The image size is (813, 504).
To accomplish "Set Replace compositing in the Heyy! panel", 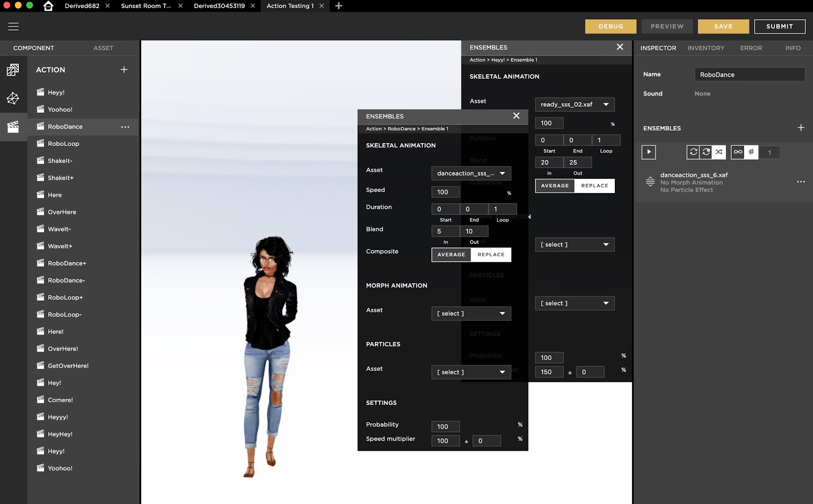I will [x=595, y=186].
